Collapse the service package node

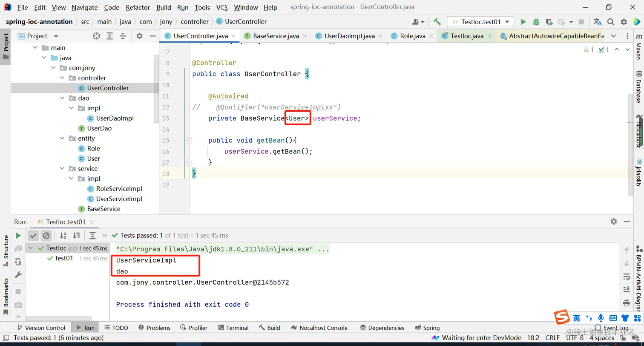(x=62, y=169)
